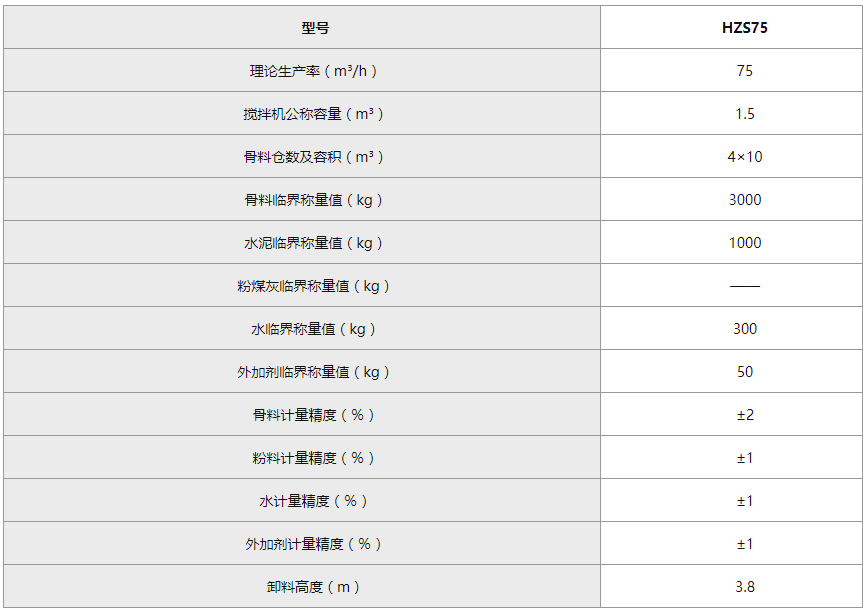Click the 1.5 capacity value cell

[744, 114]
